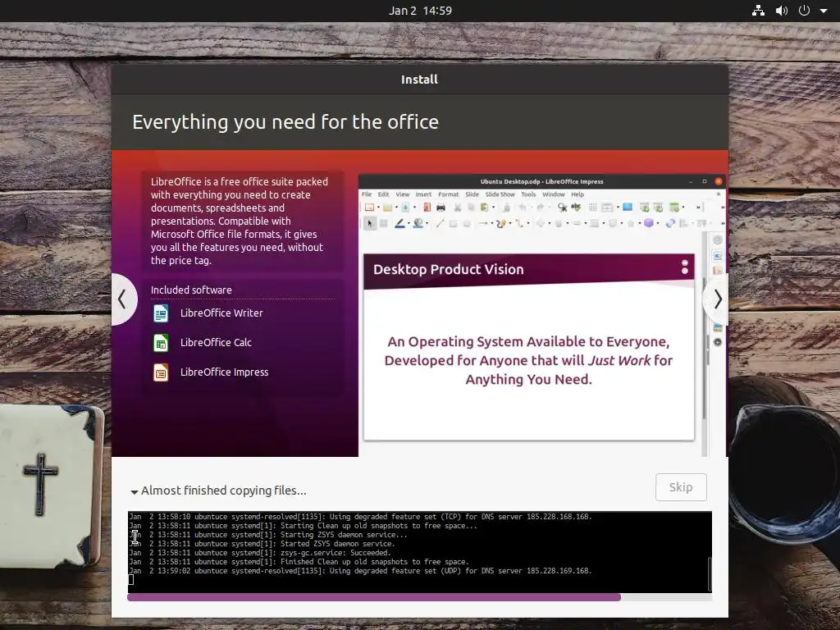The image size is (840, 630).
Task: Click the blue Start Slide Show screen icon
Action: click(628, 207)
